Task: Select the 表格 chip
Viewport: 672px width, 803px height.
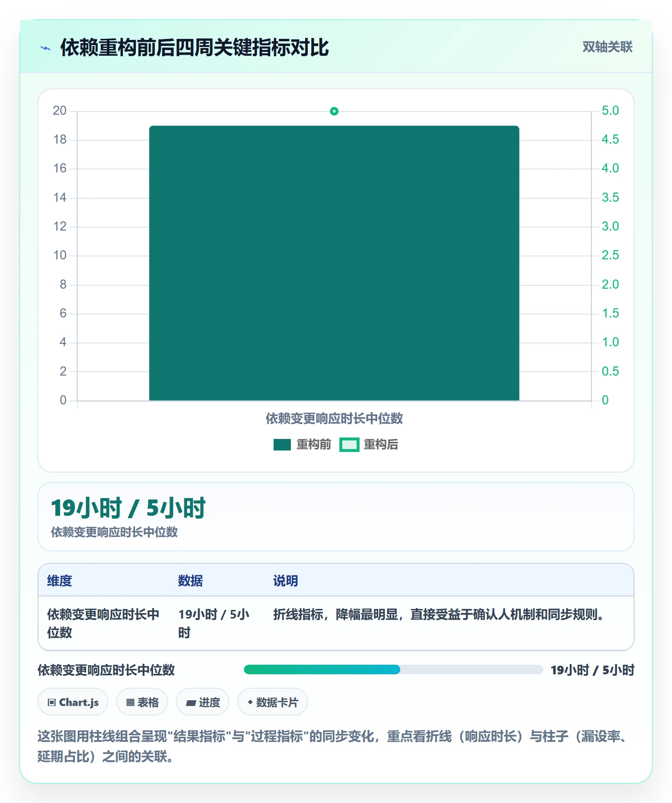Action: pyautogui.click(x=142, y=702)
